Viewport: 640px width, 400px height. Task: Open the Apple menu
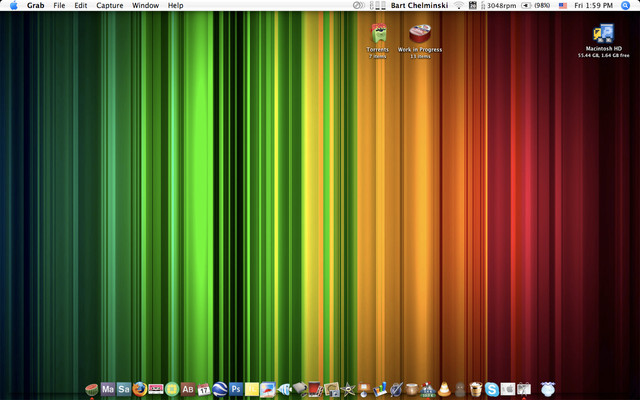(13, 6)
